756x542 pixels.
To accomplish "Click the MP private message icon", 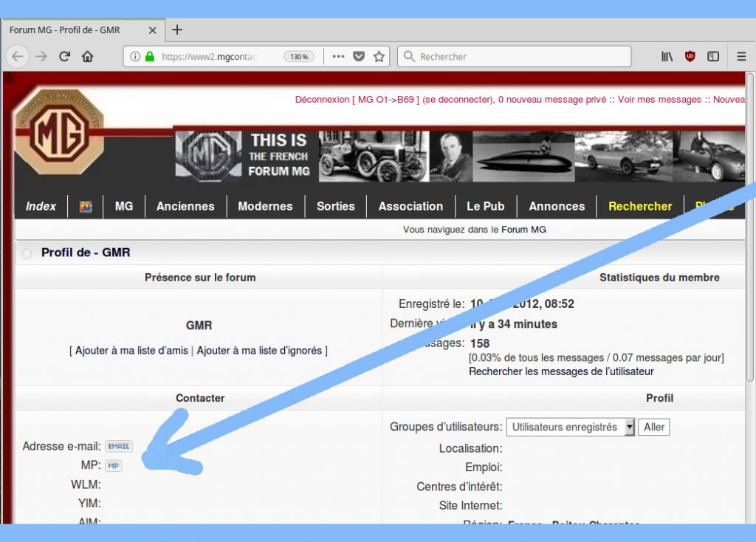I will 113,465.
